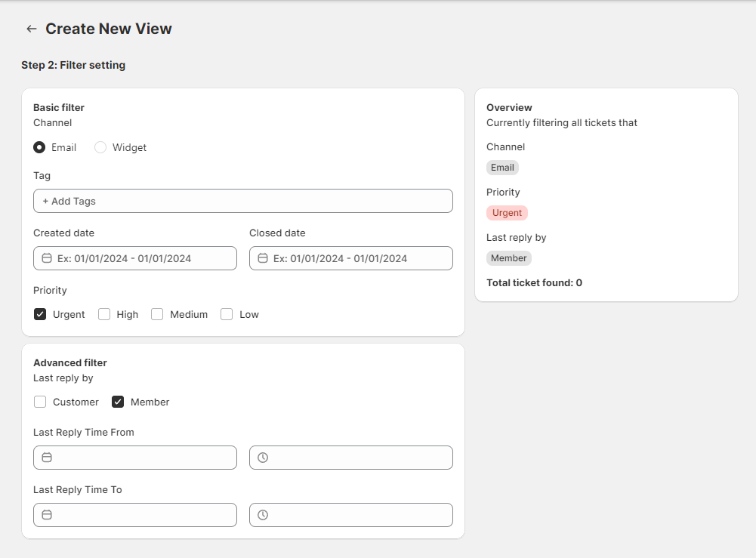Click the Last Reply Time To date field
Image resolution: width=756 pixels, height=558 pixels.
click(135, 515)
